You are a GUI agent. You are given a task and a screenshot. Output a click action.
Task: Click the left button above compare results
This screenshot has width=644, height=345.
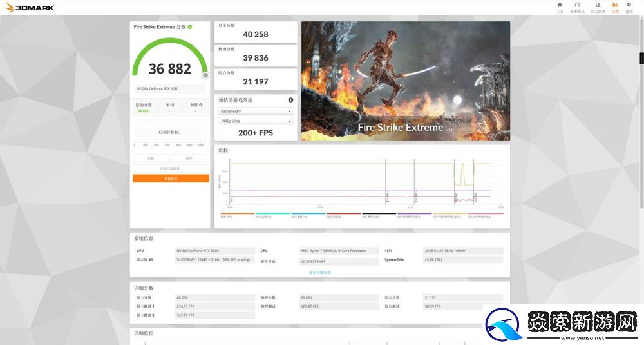tap(151, 158)
